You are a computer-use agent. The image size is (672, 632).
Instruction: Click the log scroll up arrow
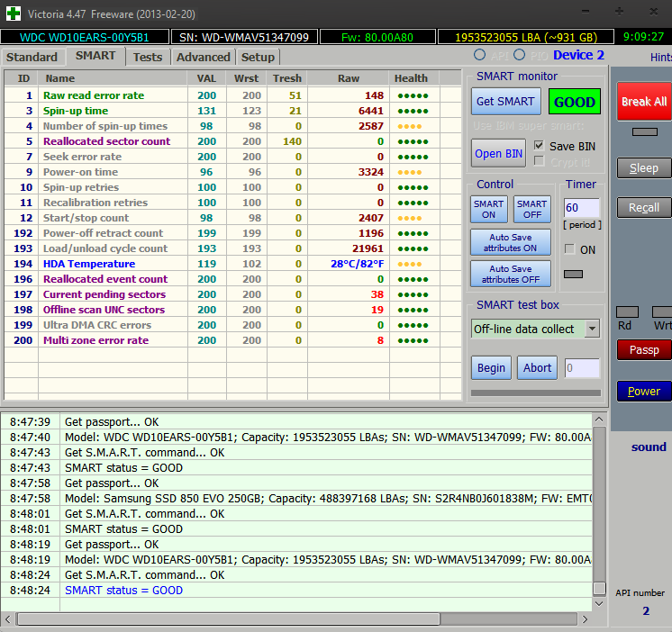click(599, 420)
